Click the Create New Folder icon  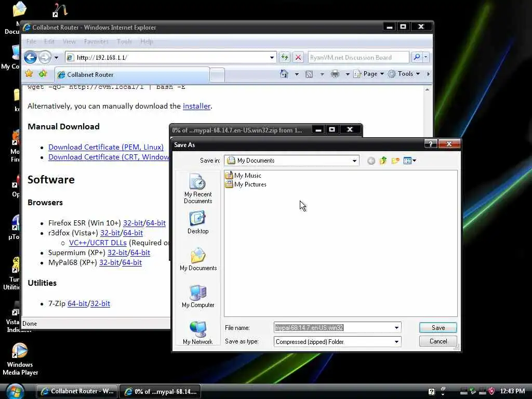point(395,161)
